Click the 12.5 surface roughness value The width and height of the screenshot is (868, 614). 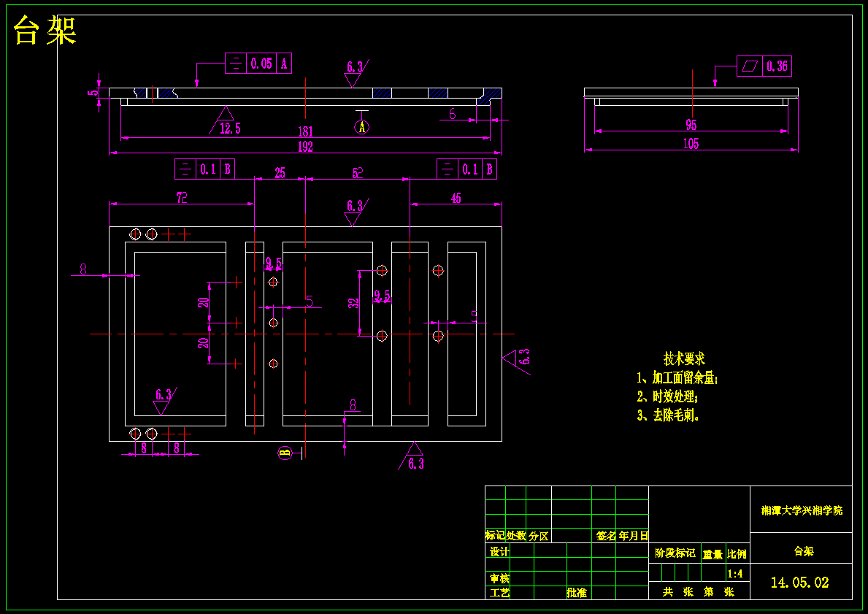[230, 128]
